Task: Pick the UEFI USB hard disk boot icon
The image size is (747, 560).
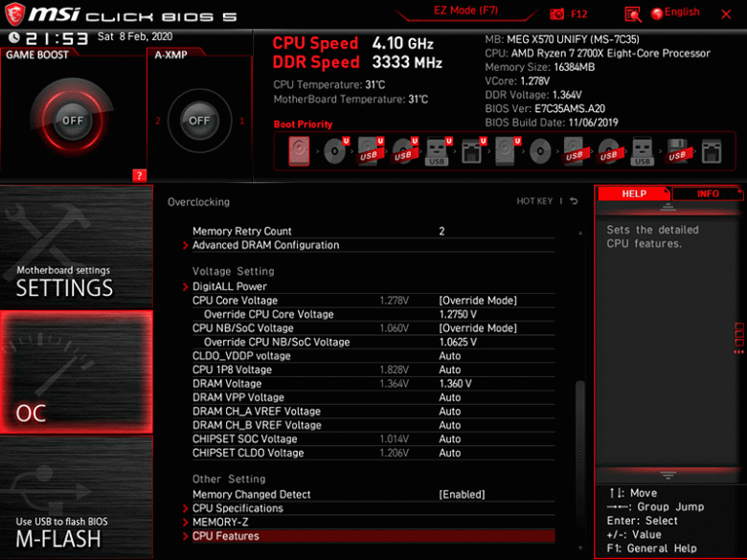Action: (x=371, y=151)
